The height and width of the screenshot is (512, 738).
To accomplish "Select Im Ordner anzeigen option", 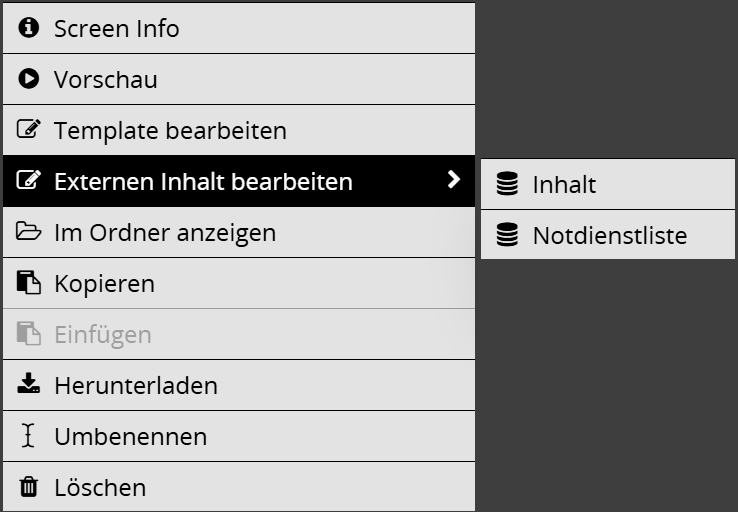I will coord(165,232).
